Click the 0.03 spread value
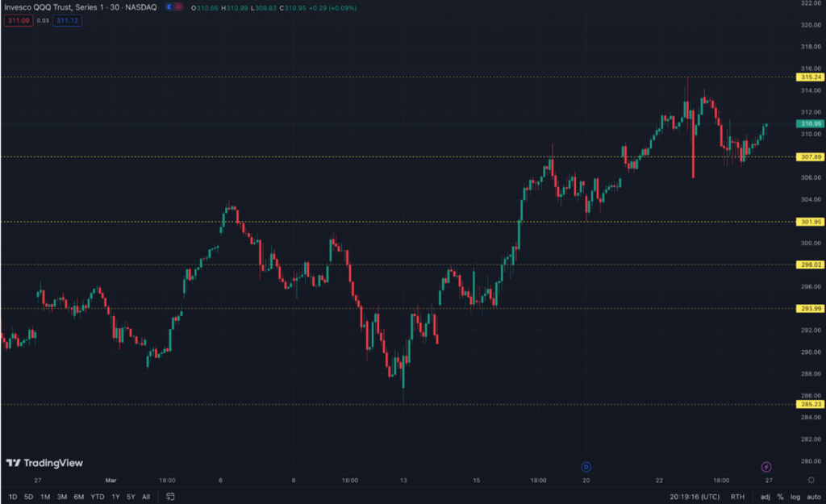The height and width of the screenshot is (504, 826). (x=43, y=20)
